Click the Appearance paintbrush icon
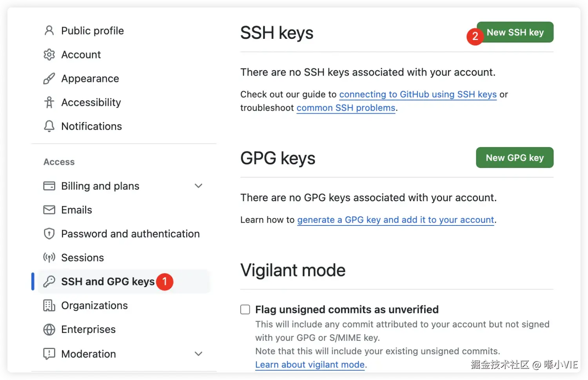 (49, 79)
